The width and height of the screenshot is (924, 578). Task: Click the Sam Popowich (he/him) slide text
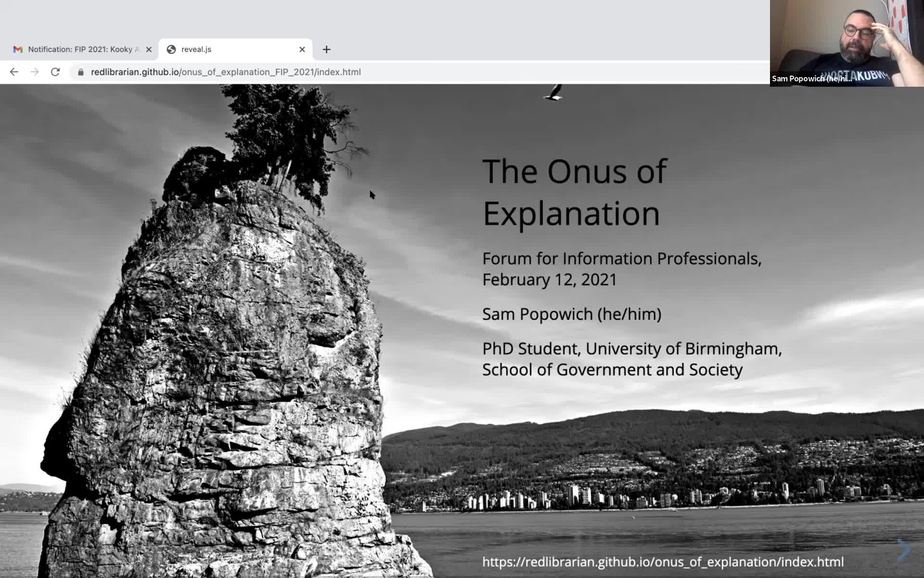coord(572,314)
